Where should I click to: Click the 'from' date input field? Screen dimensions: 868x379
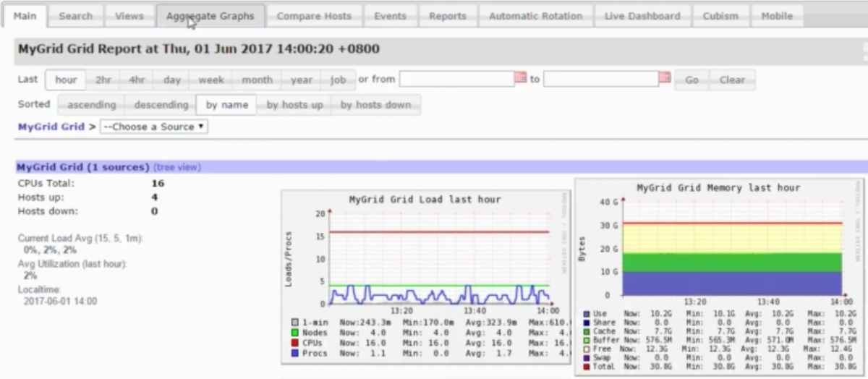[456, 79]
